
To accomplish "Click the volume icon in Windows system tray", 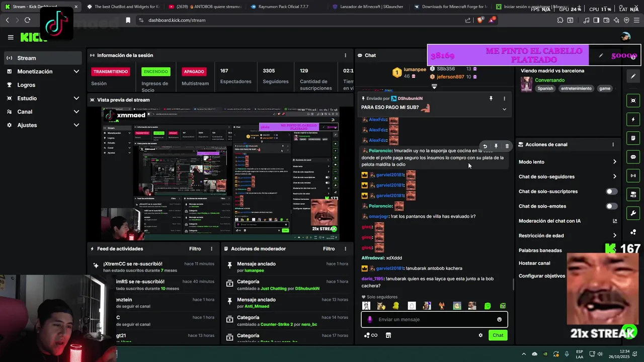I will coord(600,354).
